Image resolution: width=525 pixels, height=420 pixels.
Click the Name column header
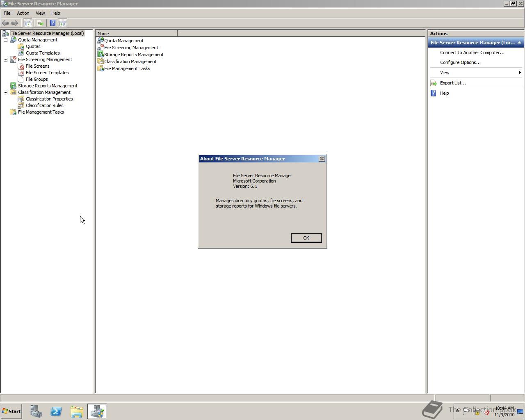(136, 34)
